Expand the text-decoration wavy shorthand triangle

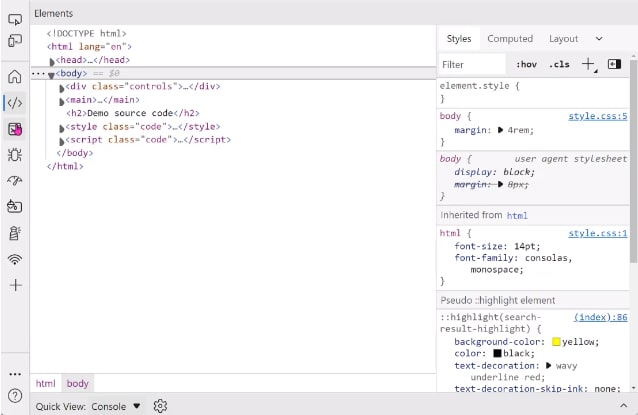(548, 365)
